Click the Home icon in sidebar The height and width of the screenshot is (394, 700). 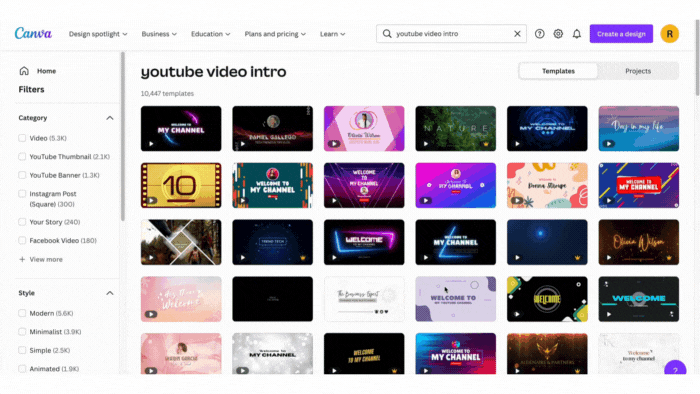point(24,71)
